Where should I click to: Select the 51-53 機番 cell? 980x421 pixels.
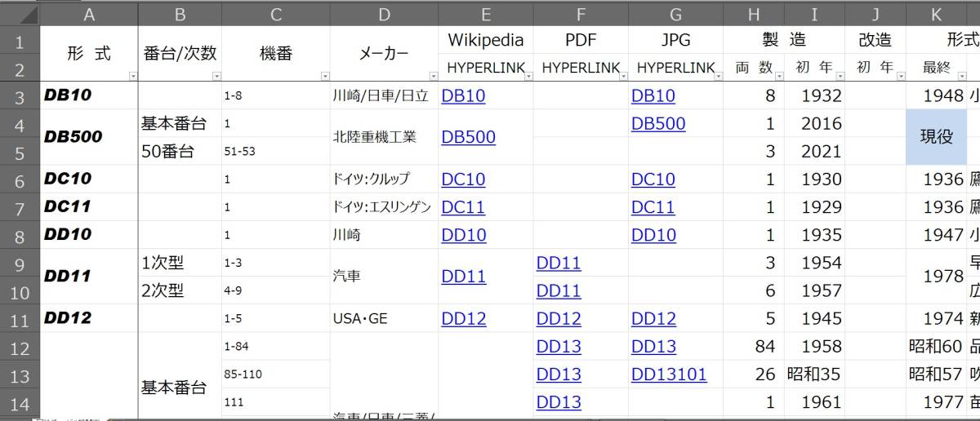point(276,151)
